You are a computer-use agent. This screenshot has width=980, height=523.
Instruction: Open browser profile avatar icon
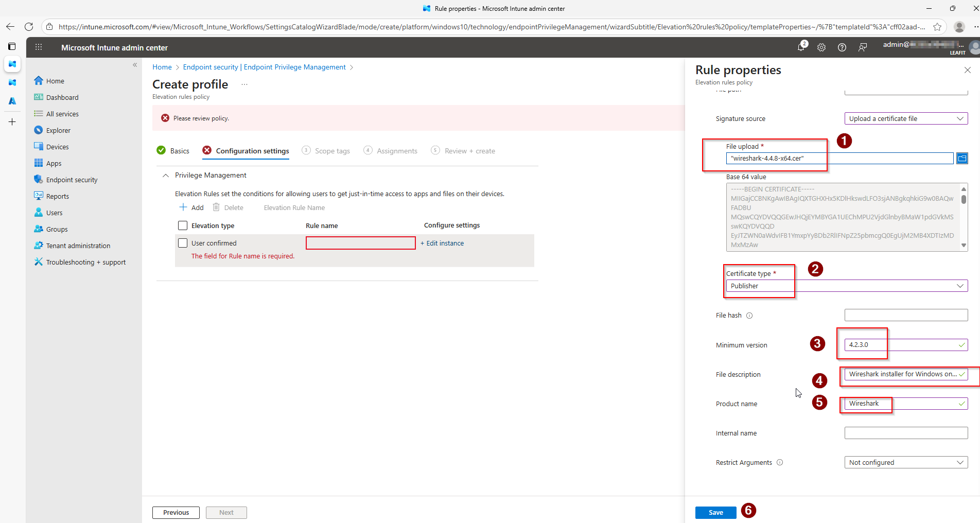959,27
